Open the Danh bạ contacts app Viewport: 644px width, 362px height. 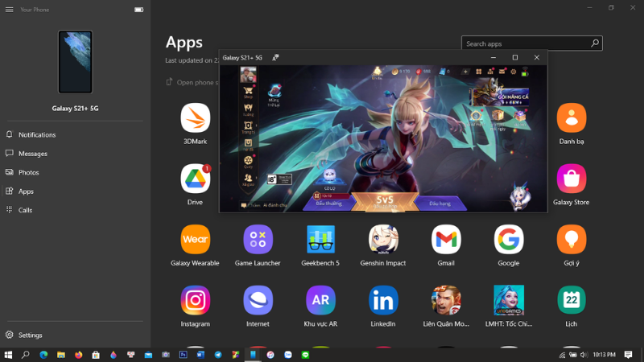(x=572, y=118)
